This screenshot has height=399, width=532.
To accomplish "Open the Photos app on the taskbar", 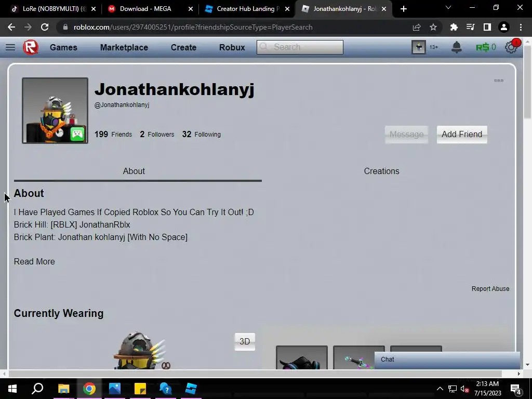I will [x=115, y=389].
